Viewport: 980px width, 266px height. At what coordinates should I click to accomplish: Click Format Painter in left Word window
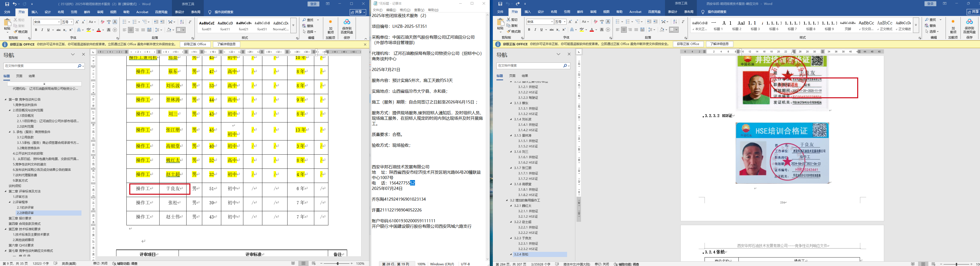[x=21, y=32]
